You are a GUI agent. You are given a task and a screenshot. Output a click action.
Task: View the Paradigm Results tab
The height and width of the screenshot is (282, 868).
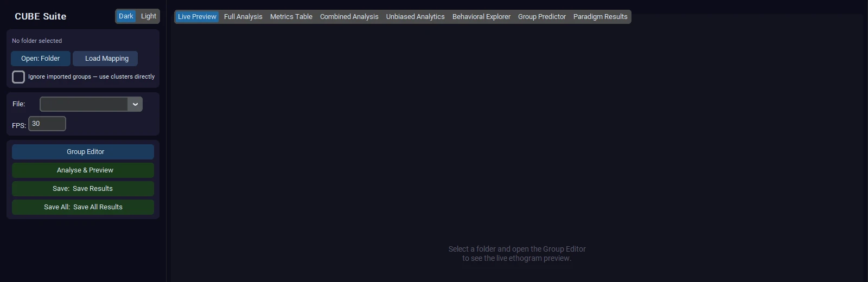601,17
